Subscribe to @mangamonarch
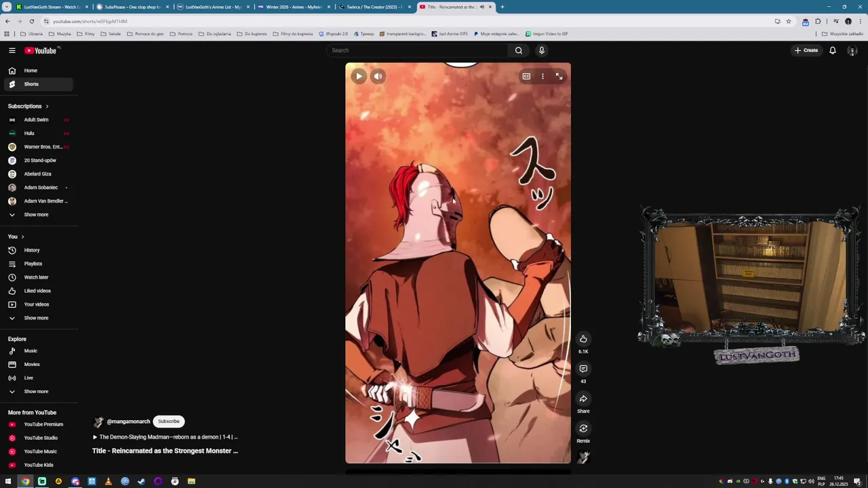This screenshot has width=868, height=488. click(169, 422)
